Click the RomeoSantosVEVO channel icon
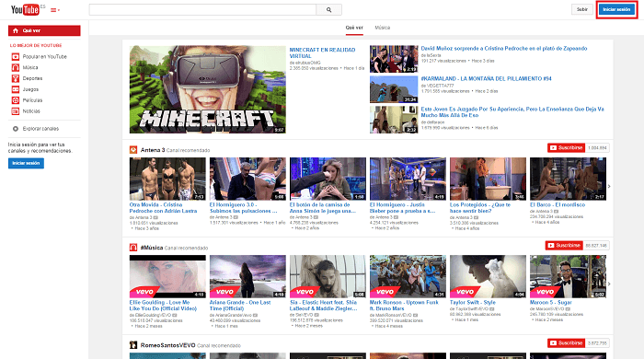This screenshot has height=359, width=644. click(x=133, y=345)
